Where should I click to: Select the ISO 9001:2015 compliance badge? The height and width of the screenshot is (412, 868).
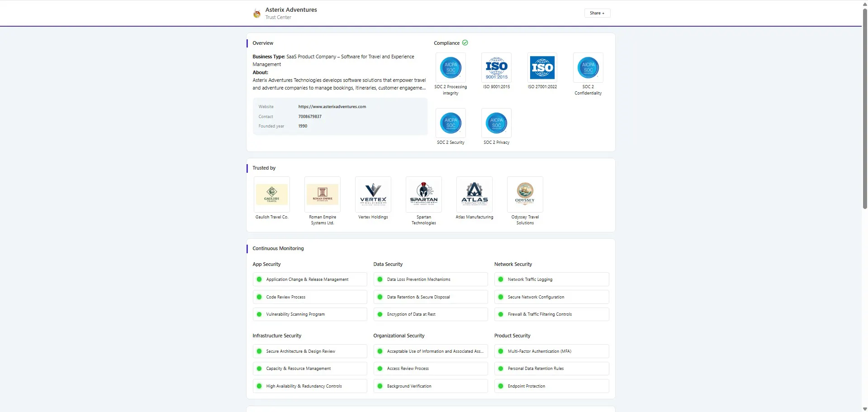496,67
